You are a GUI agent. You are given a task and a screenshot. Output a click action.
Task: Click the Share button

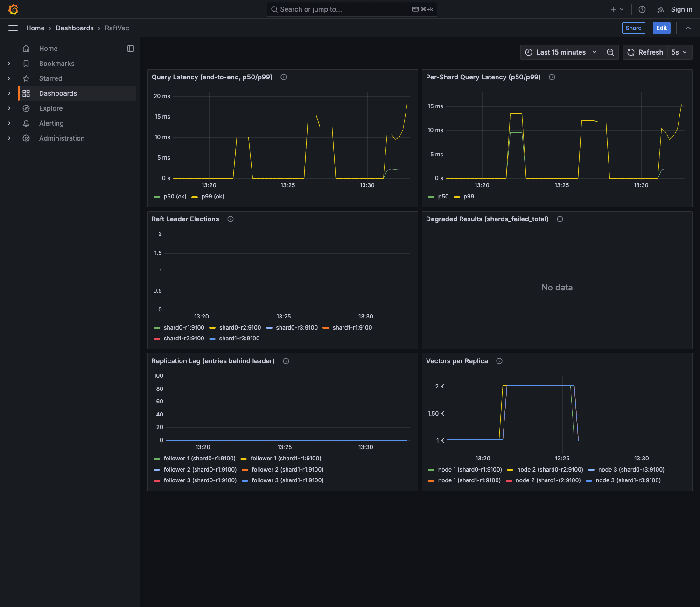pos(634,28)
